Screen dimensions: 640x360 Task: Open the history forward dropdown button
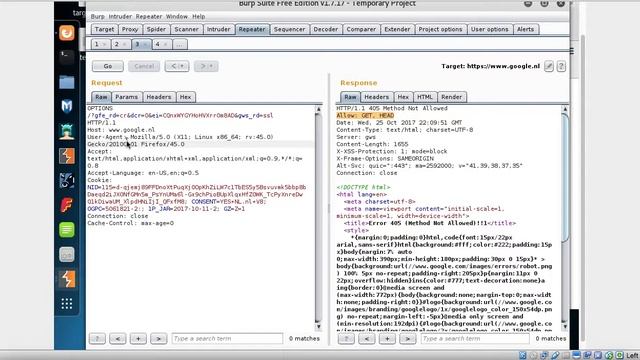point(206,66)
